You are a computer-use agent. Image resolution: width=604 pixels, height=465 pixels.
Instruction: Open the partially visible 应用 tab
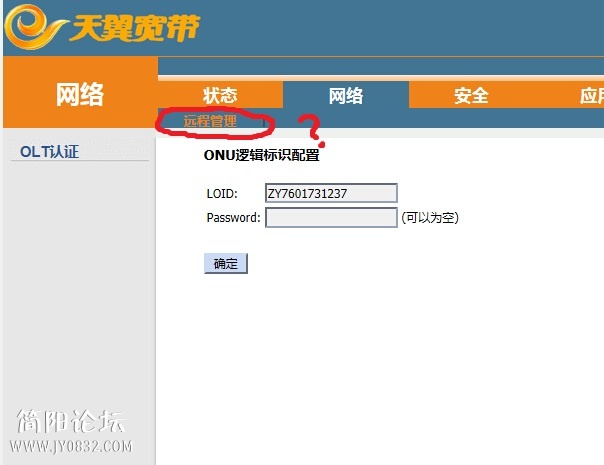click(x=591, y=95)
